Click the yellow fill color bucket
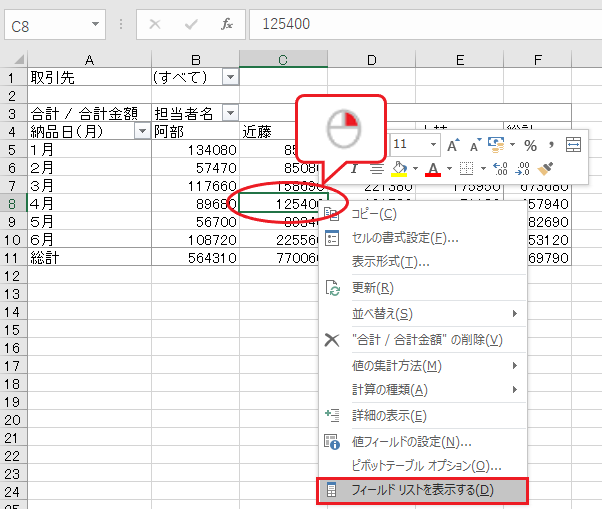602x509 pixels. pyautogui.click(x=400, y=169)
